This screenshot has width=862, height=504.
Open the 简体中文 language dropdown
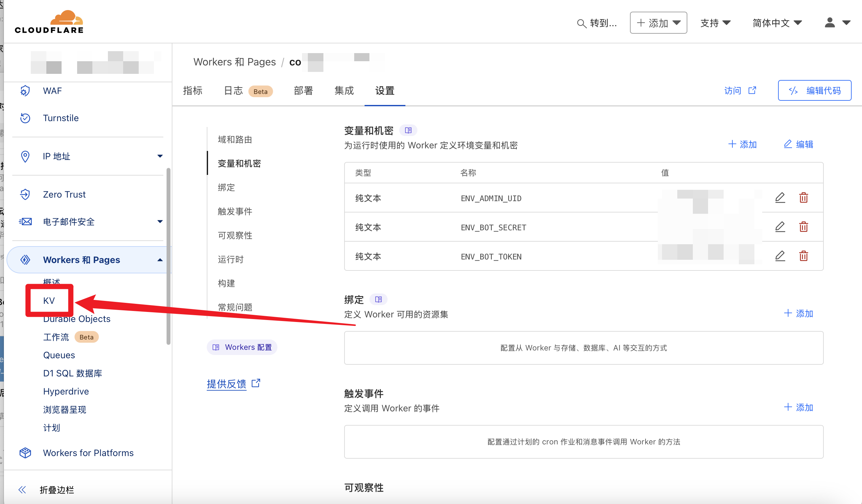click(x=777, y=23)
